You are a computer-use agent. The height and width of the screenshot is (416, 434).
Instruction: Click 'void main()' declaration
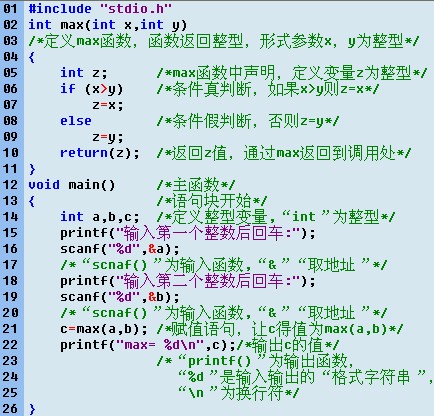point(72,185)
